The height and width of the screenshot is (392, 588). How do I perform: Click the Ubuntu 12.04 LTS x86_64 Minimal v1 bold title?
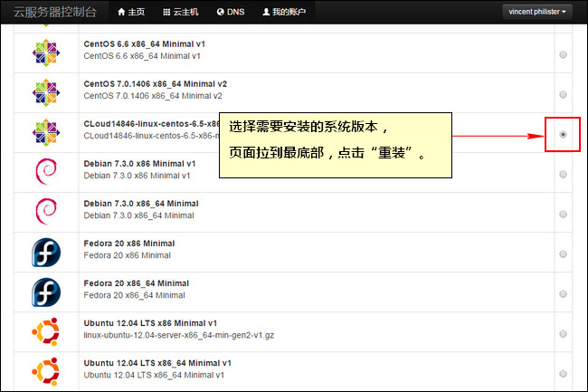tap(157, 363)
